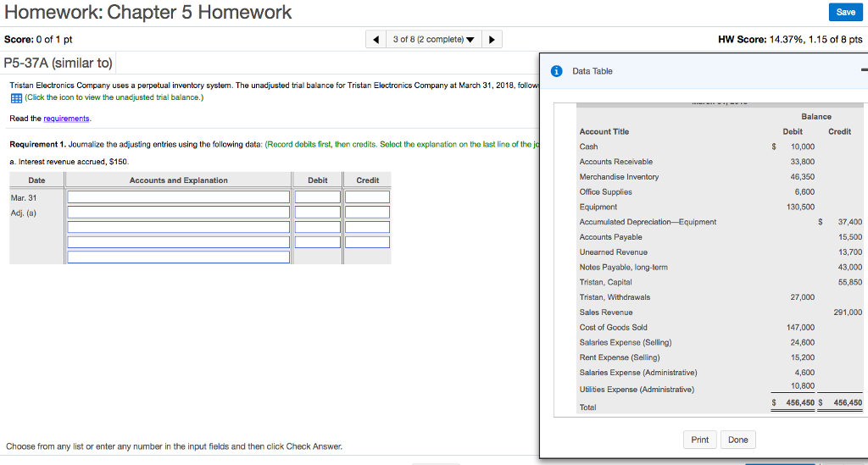Click the 'Unearned Revenue' row label
This screenshot has height=465, width=868.
coord(614,252)
